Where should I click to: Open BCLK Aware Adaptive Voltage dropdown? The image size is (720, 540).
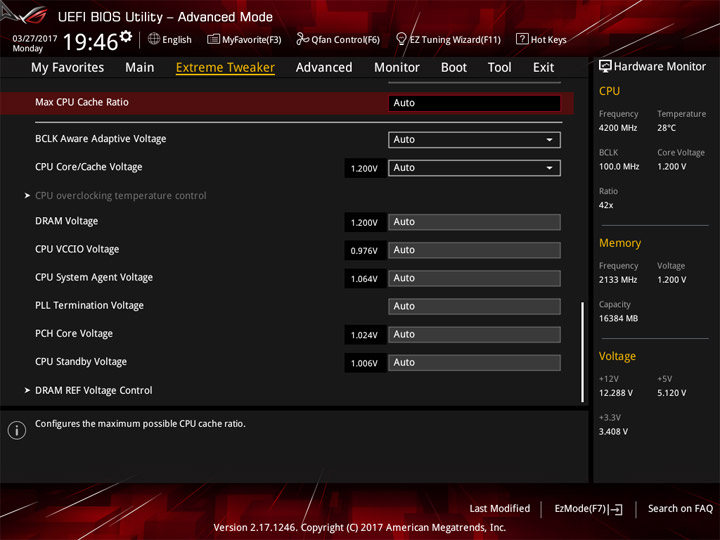click(x=474, y=140)
